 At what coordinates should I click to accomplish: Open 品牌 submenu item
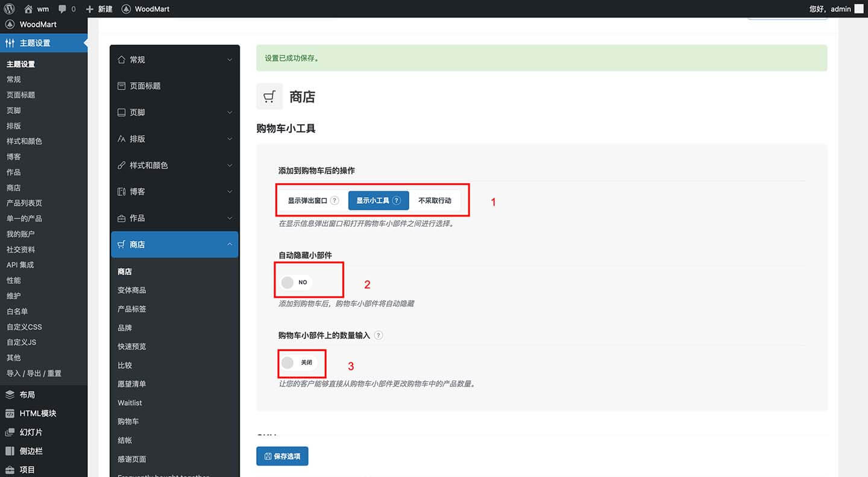(125, 327)
